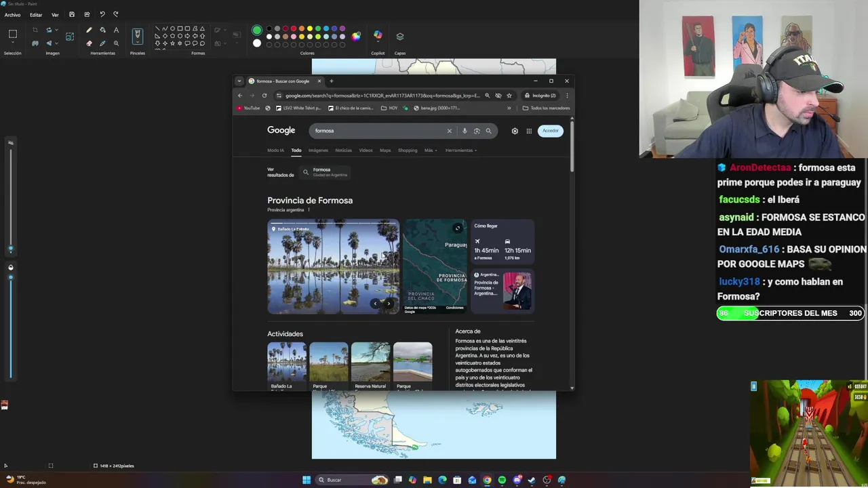Screen dimensions: 868x488
Task: Open the Paint Layers (Capas) panel
Action: pyautogui.click(x=400, y=37)
